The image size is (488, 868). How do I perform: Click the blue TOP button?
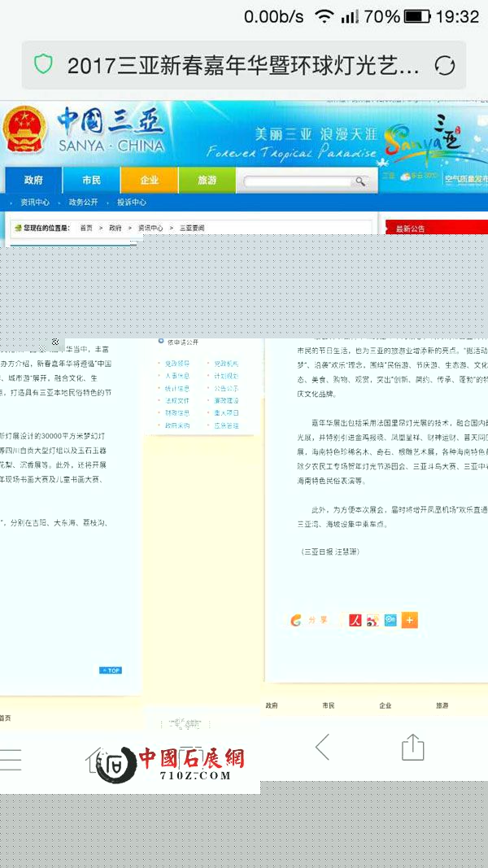pos(110,670)
